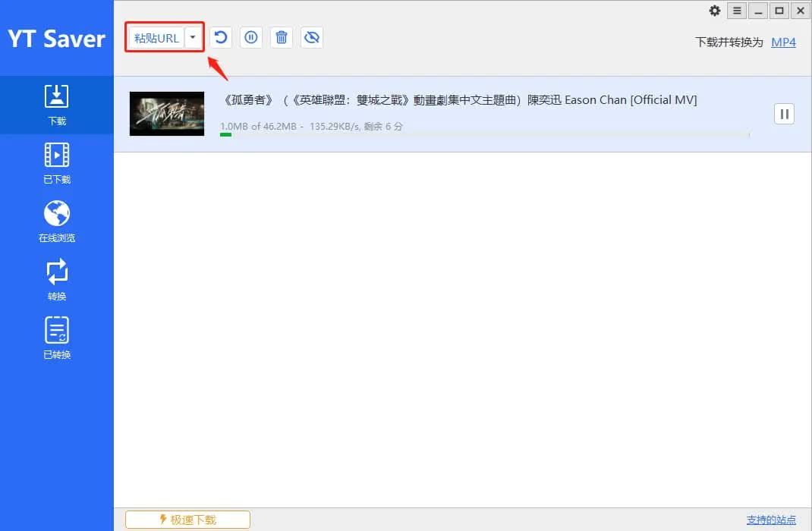Enable 极速下载 turbo download mode
The height and width of the screenshot is (531, 812).
187,520
